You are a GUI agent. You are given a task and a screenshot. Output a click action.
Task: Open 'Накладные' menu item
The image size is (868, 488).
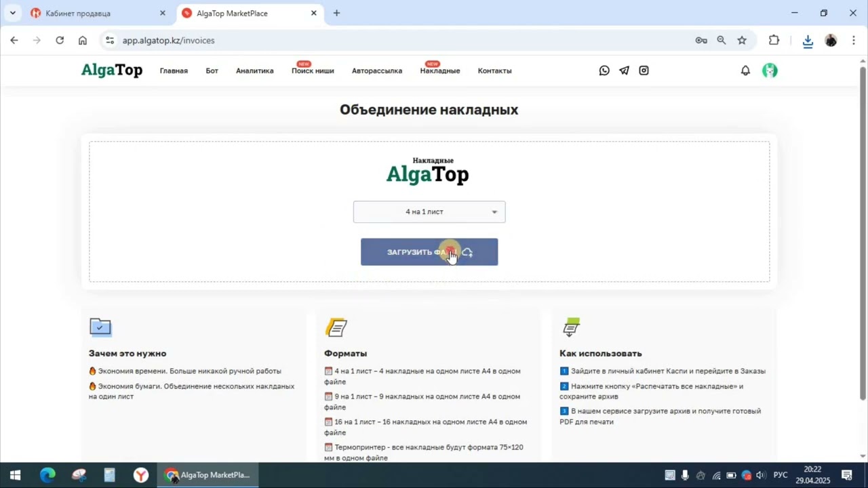(440, 70)
